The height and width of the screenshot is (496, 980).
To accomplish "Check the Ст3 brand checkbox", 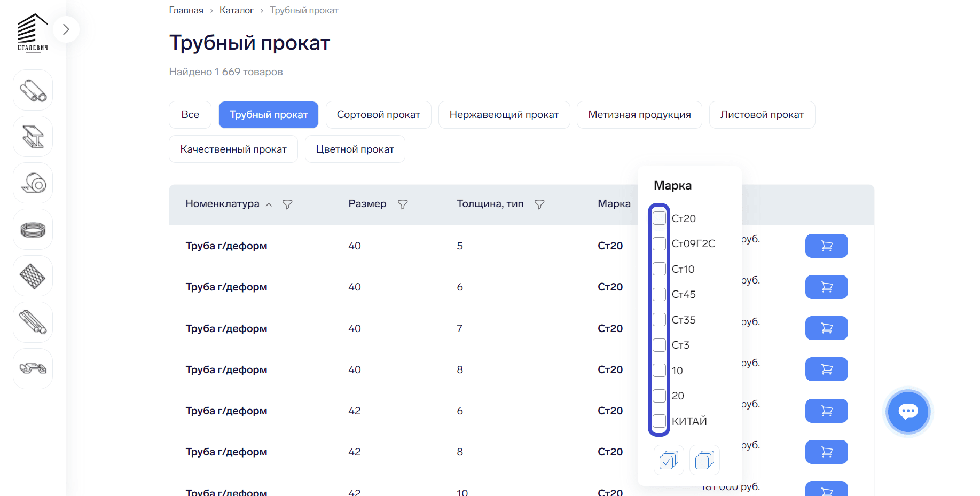I will pyautogui.click(x=660, y=345).
